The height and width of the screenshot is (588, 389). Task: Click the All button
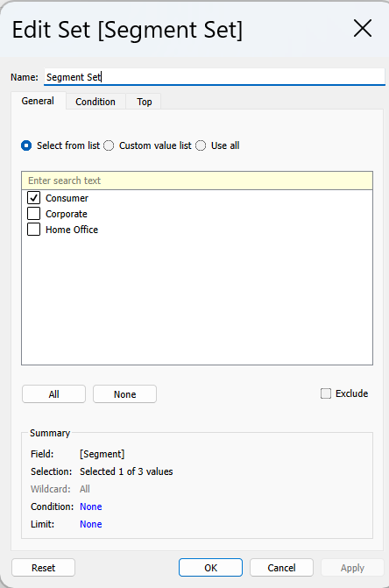(x=53, y=394)
